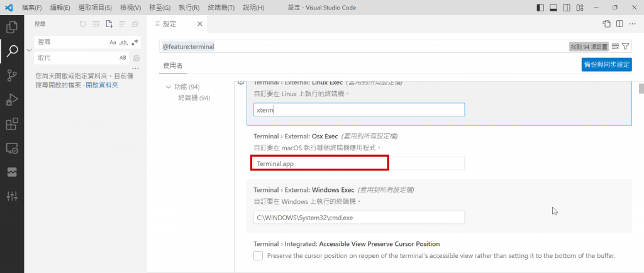Toggle search details ellipsis

click(x=136, y=68)
